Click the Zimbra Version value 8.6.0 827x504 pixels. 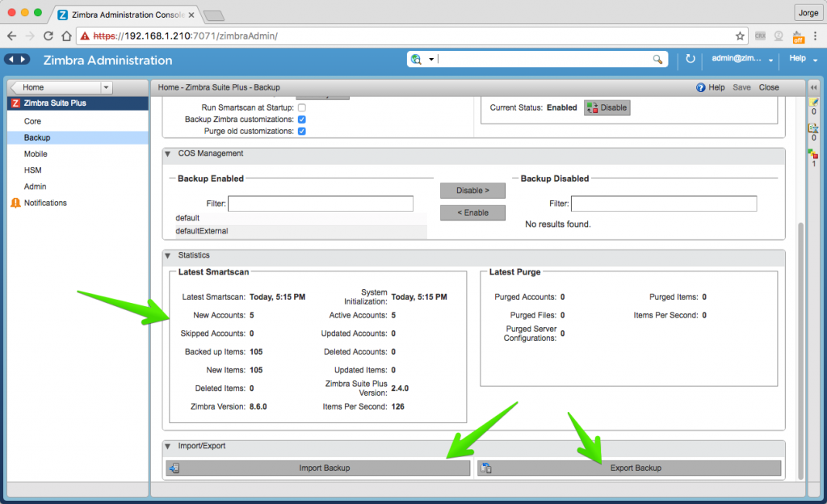(x=258, y=406)
